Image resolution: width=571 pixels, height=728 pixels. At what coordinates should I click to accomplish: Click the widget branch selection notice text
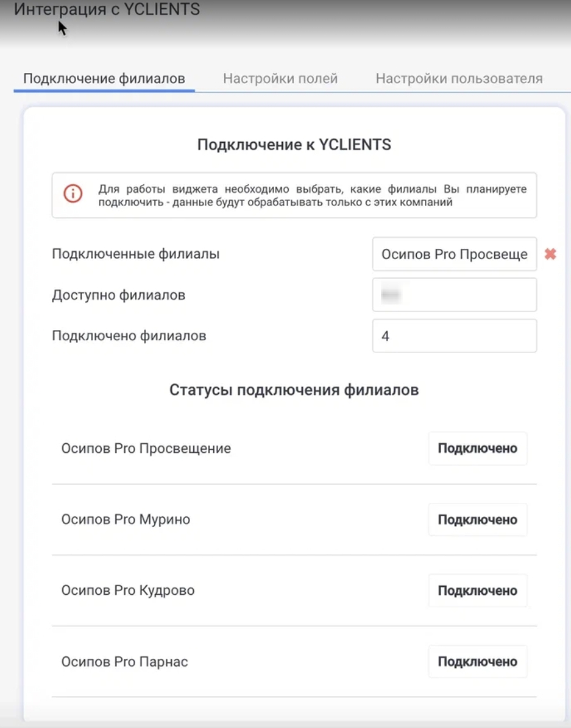pos(312,196)
